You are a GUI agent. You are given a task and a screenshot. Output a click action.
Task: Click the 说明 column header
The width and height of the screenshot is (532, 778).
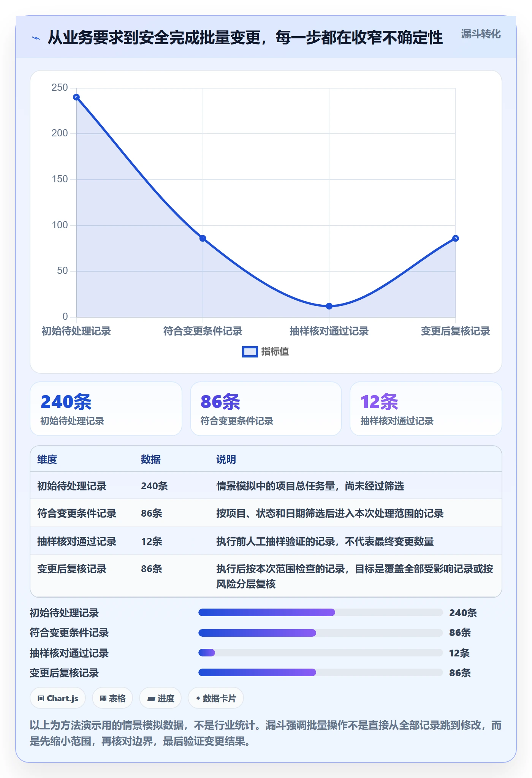point(226,459)
